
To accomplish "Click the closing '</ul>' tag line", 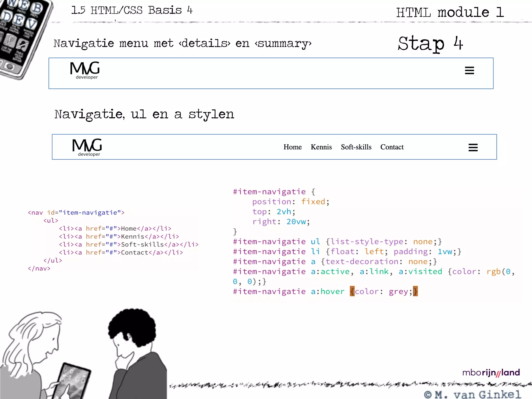I will (53, 261).
